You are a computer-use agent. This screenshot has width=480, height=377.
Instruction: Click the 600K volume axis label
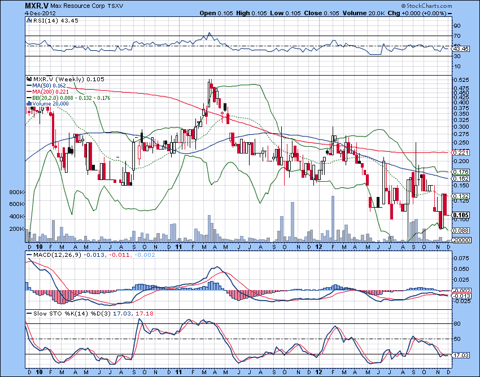tap(17, 204)
